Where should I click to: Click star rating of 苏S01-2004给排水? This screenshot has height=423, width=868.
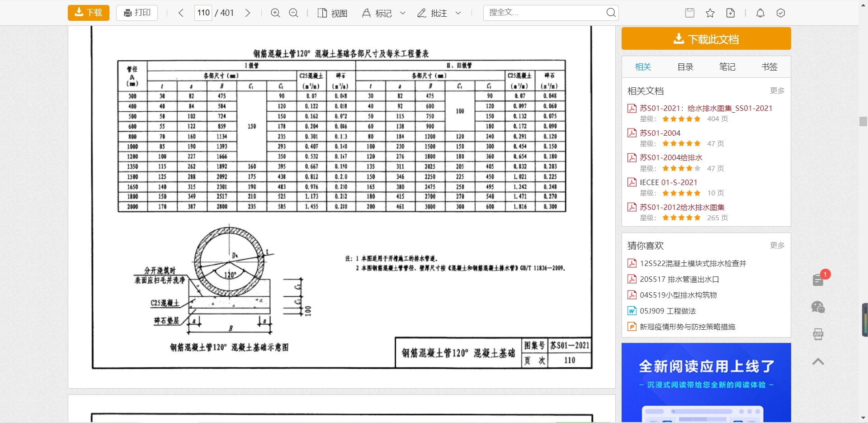682,168
